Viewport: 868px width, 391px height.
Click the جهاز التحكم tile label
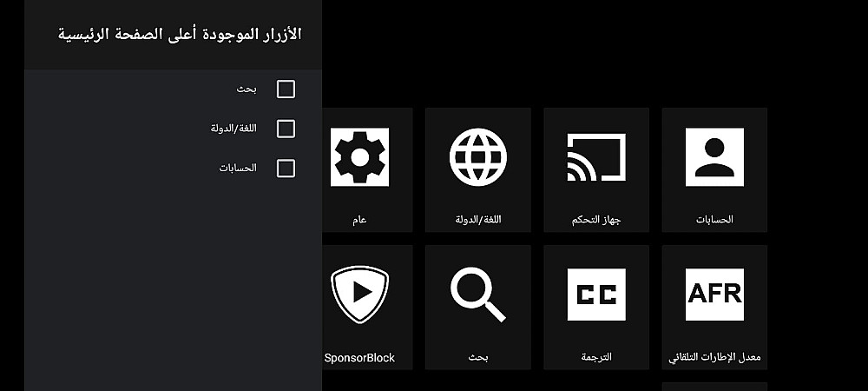point(596,220)
